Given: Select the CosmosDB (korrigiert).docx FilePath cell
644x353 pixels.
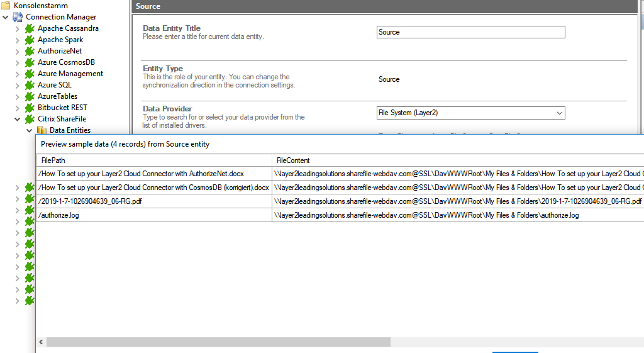Looking at the screenshot, I should click(154, 188).
